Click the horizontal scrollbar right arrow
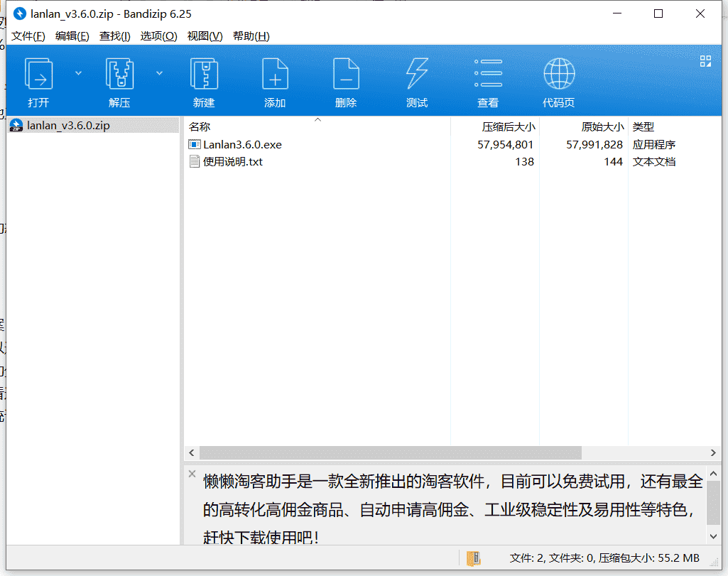The image size is (728, 576). (x=713, y=452)
